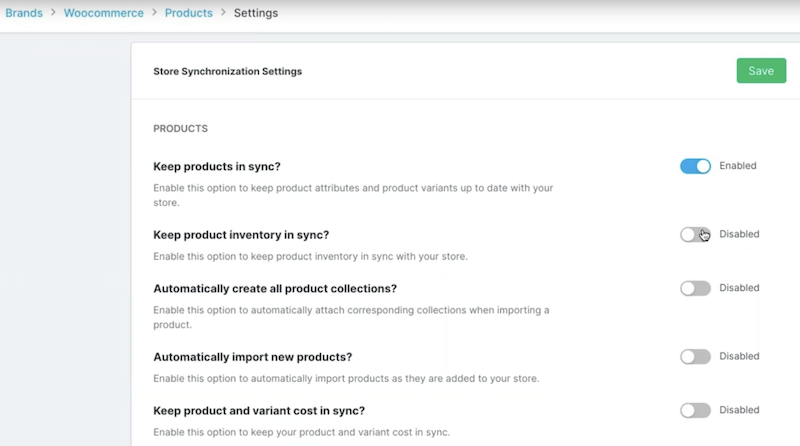The width and height of the screenshot is (800, 446).
Task: Click the 'Keep products in sync?' label
Action: 217,166
